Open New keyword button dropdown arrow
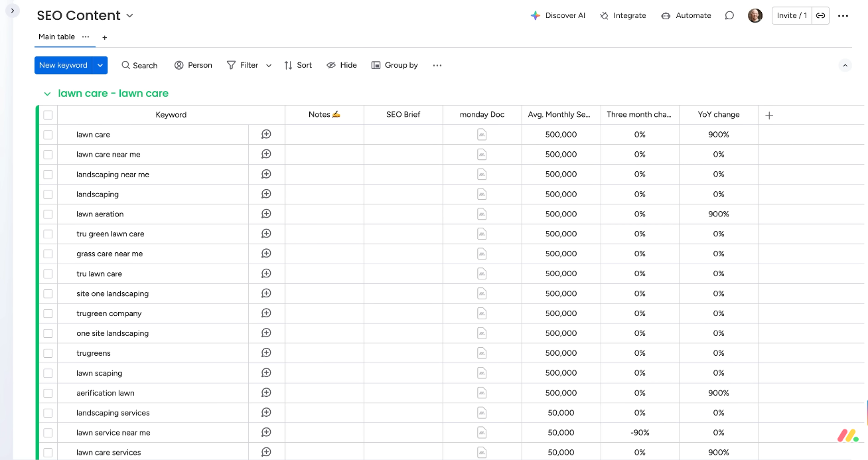This screenshot has width=868, height=460. [100, 65]
